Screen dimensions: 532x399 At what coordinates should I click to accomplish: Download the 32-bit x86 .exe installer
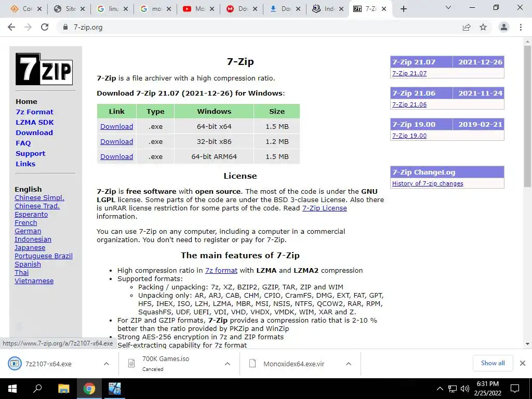click(116, 141)
